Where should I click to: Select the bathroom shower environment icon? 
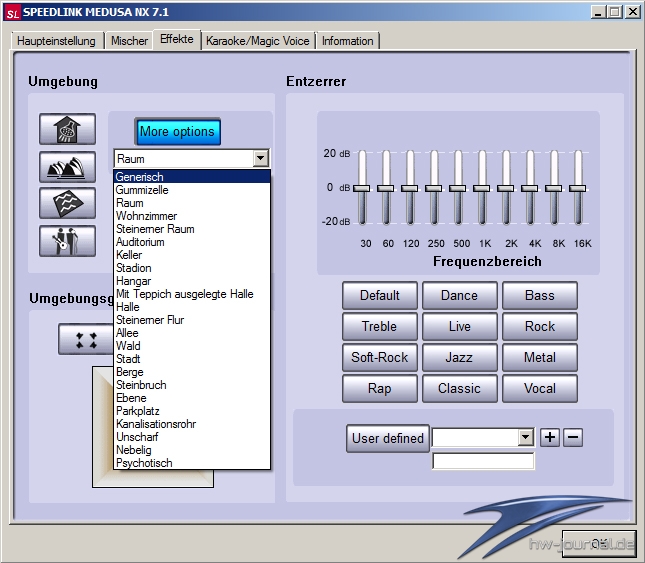67,129
